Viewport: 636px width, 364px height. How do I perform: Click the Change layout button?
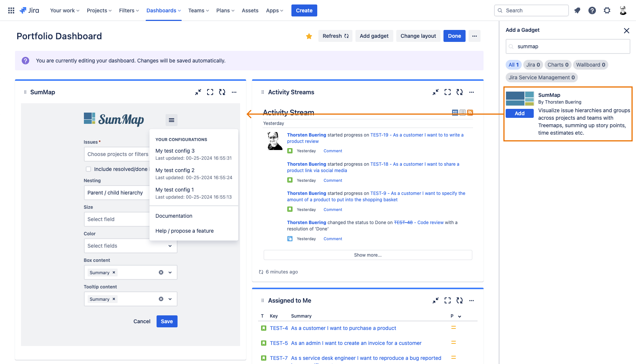point(418,36)
